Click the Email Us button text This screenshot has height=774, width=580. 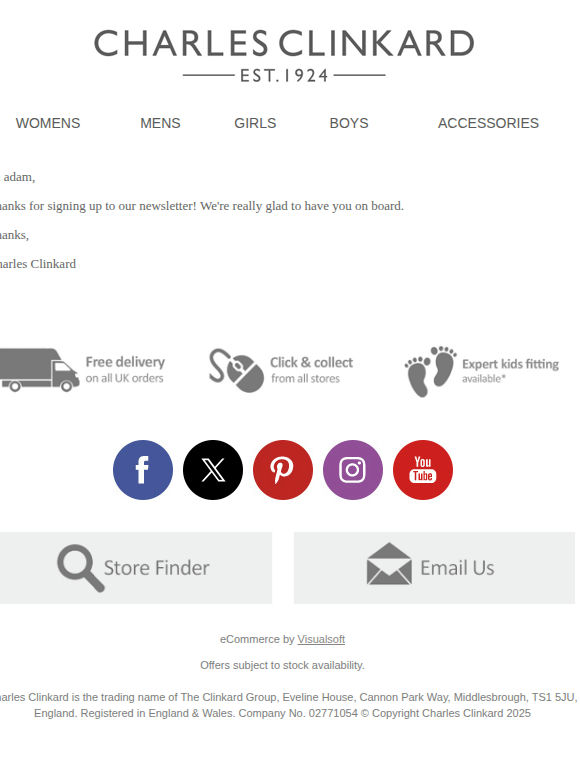coord(457,568)
